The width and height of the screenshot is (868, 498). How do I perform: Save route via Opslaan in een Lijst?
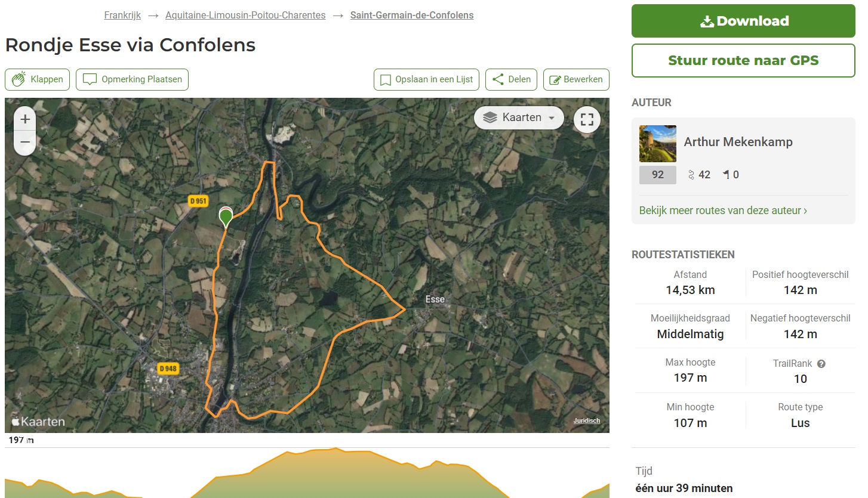427,79
